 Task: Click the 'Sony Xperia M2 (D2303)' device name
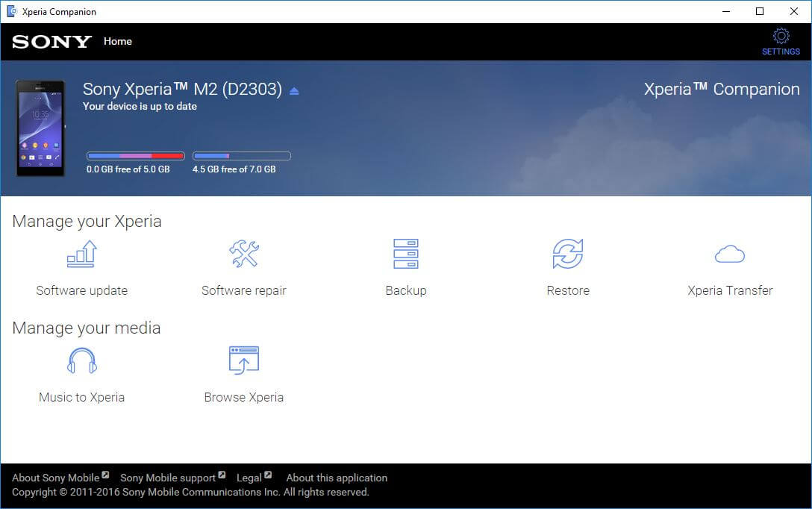(182, 89)
